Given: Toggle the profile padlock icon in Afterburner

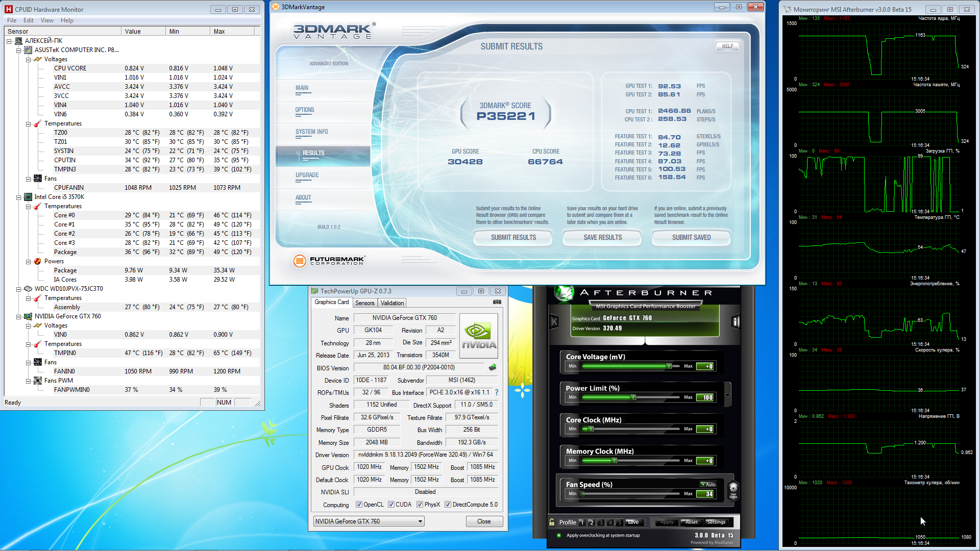Looking at the screenshot, I should tap(552, 522).
